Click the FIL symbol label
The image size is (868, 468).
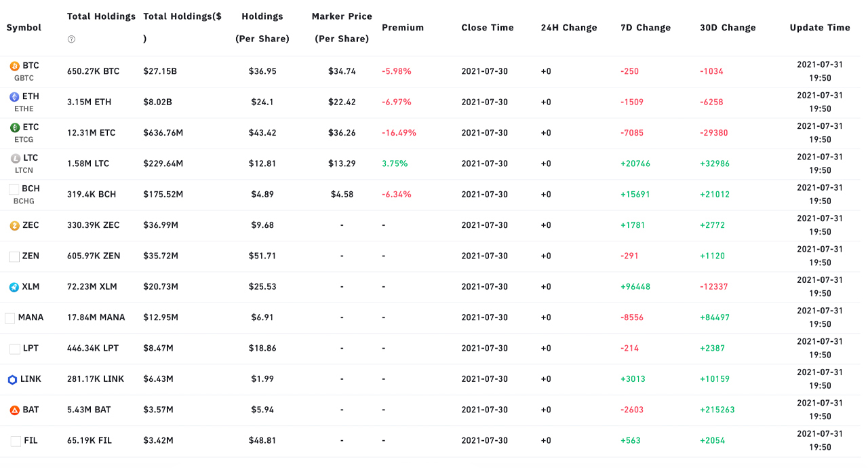(31, 441)
